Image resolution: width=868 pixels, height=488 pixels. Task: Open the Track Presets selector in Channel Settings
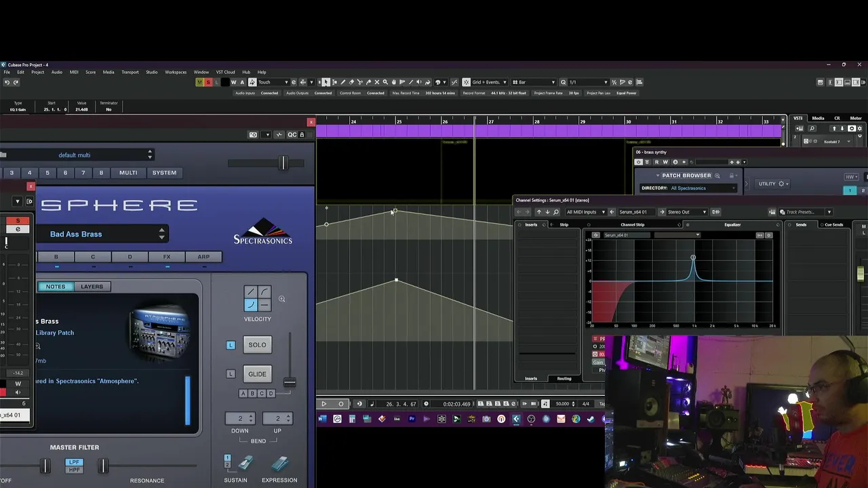804,212
